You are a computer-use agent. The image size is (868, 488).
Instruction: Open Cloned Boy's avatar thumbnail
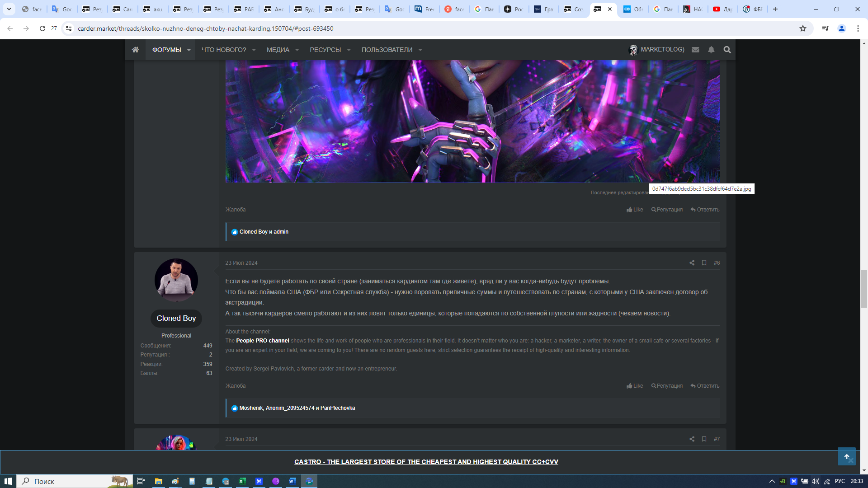[176, 280]
